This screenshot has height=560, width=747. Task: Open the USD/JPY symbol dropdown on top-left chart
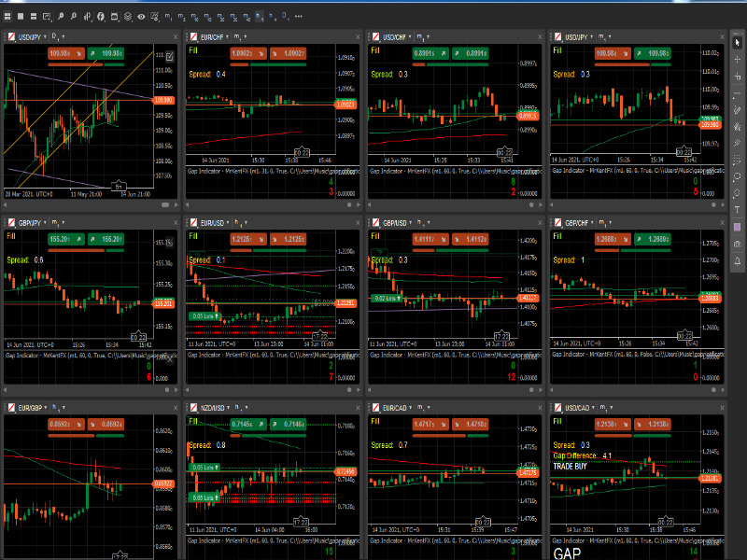(x=35, y=37)
